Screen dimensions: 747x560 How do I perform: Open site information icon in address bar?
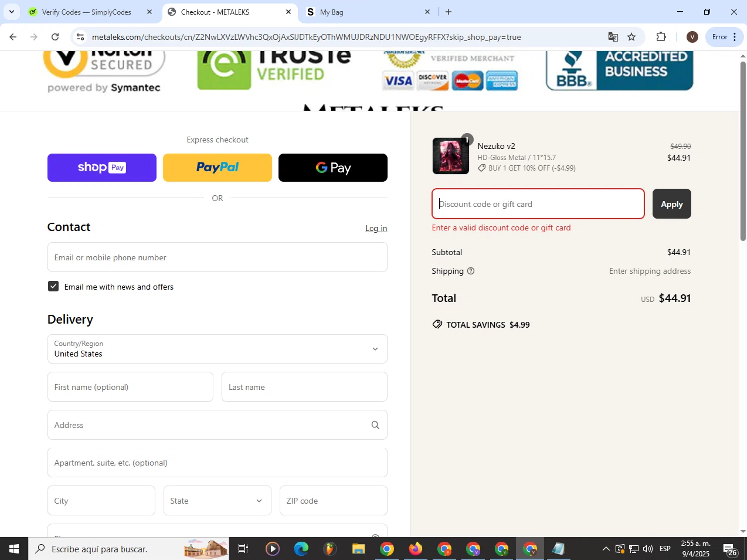[x=80, y=37]
